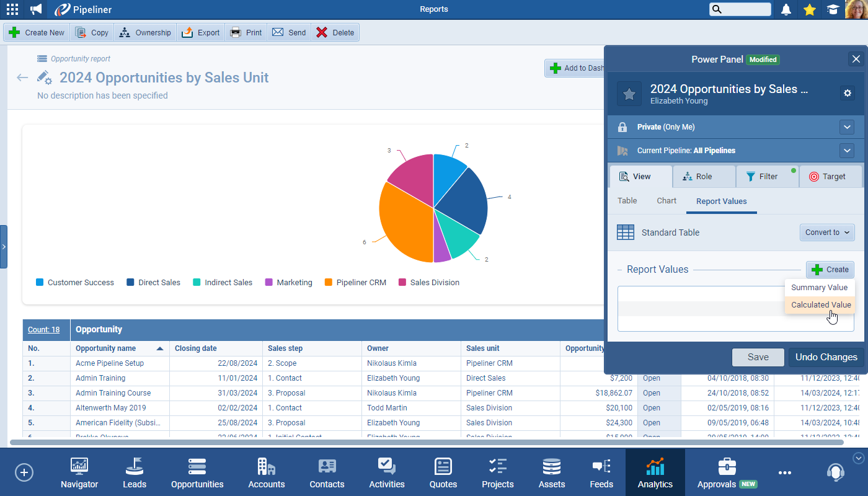Click the Power Panel settings gear icon

tap(848, 93)
